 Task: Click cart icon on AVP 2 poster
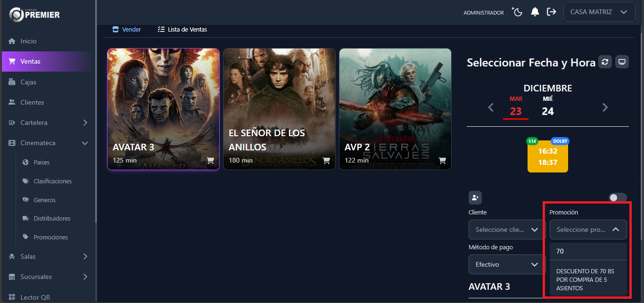click(442, 160)
